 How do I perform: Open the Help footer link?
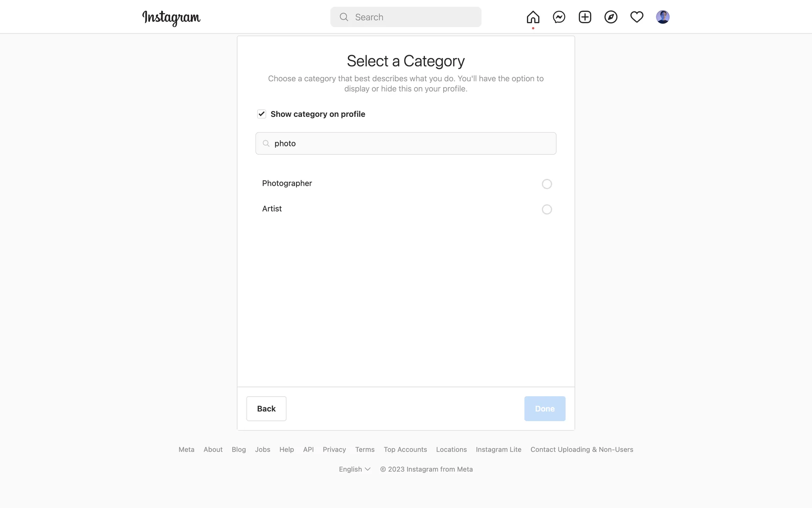pyautogui.click(x=286, y=450)
